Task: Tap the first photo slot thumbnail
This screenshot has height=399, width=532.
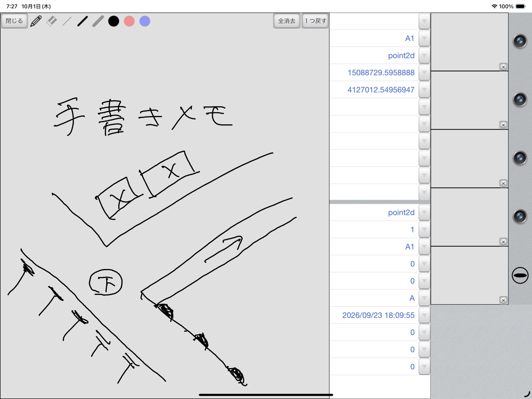Action: pyautogui.click(x=469, y=42)
